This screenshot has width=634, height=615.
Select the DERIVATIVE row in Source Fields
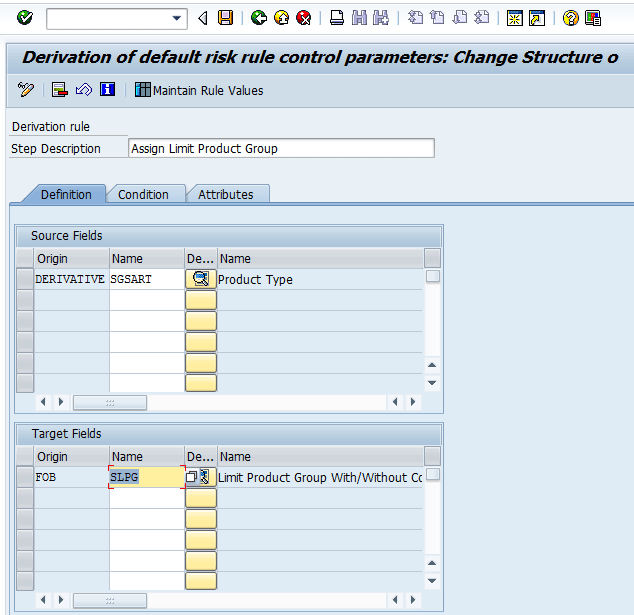coord(25,279)
